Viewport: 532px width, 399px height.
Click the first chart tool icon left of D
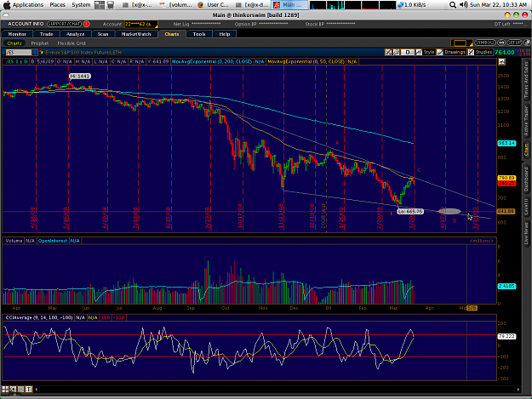click(x=388, y=52)
